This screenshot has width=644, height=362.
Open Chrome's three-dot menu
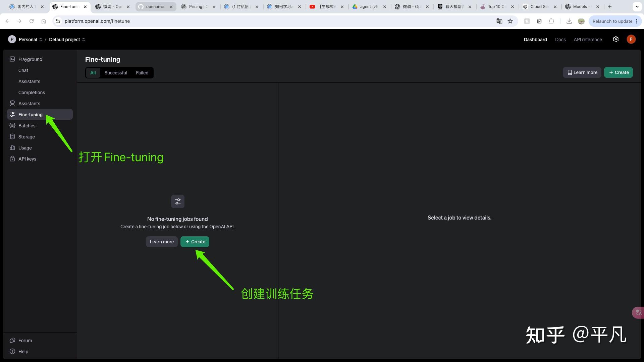637,21
